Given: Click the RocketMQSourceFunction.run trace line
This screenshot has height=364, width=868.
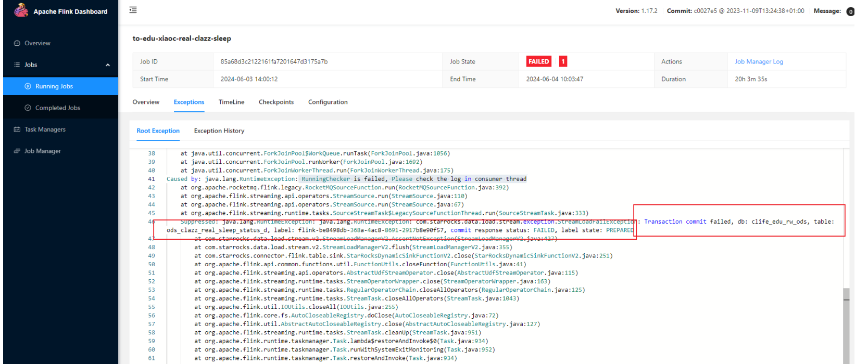Looking at the screenshot, I should click(x=345, y=188).
